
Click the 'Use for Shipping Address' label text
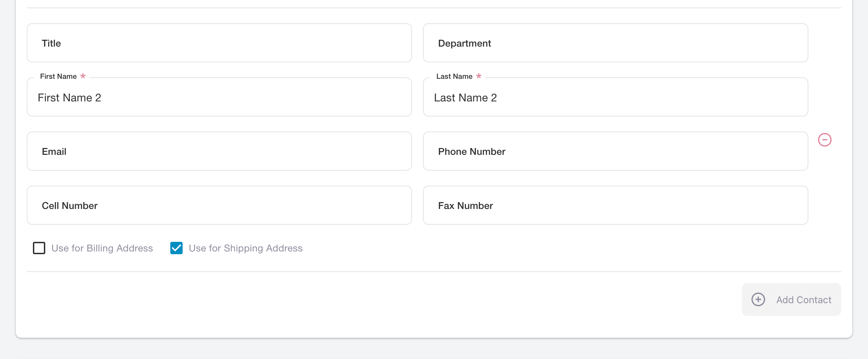(245, 248)
